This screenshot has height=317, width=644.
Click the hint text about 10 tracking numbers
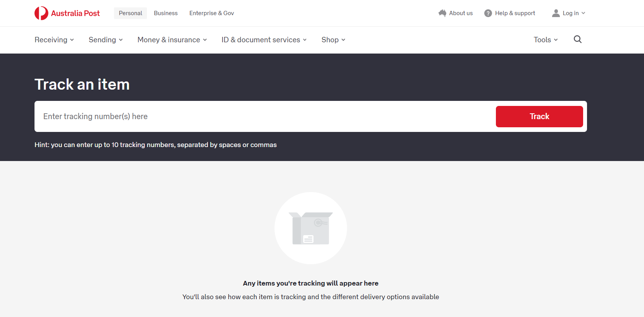click(x=155, y=145)
